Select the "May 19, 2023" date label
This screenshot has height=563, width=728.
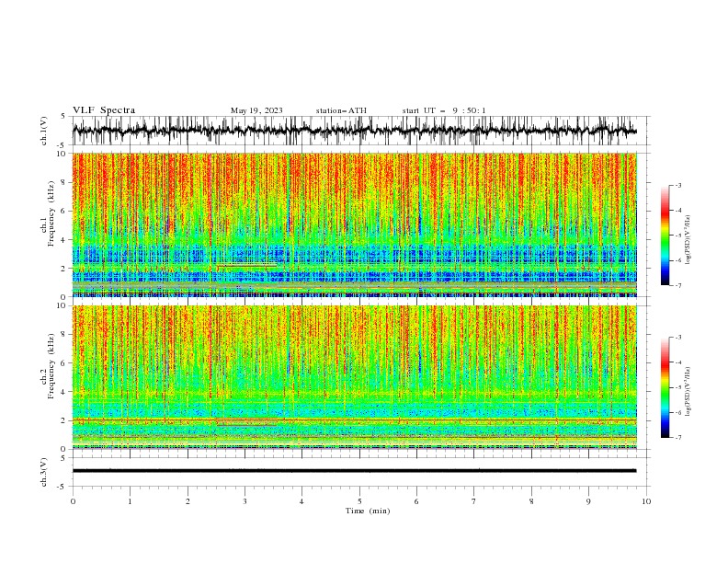[256, 110]
